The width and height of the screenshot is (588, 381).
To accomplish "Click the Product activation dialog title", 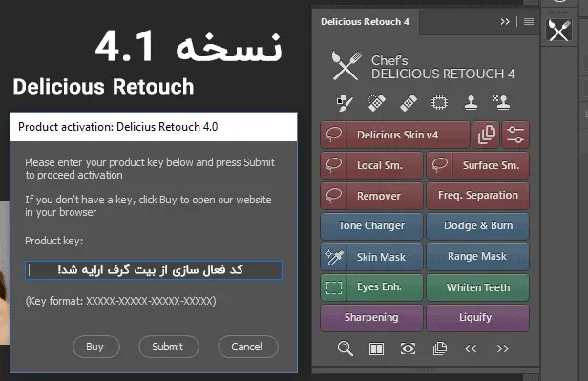I will click(x=117, y=127).
